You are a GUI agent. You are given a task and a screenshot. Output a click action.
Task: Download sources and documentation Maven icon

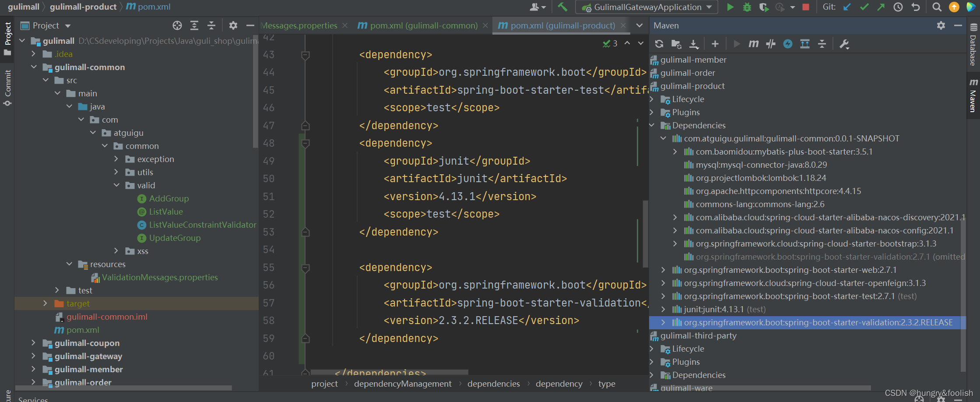click(x=694, y=44)
